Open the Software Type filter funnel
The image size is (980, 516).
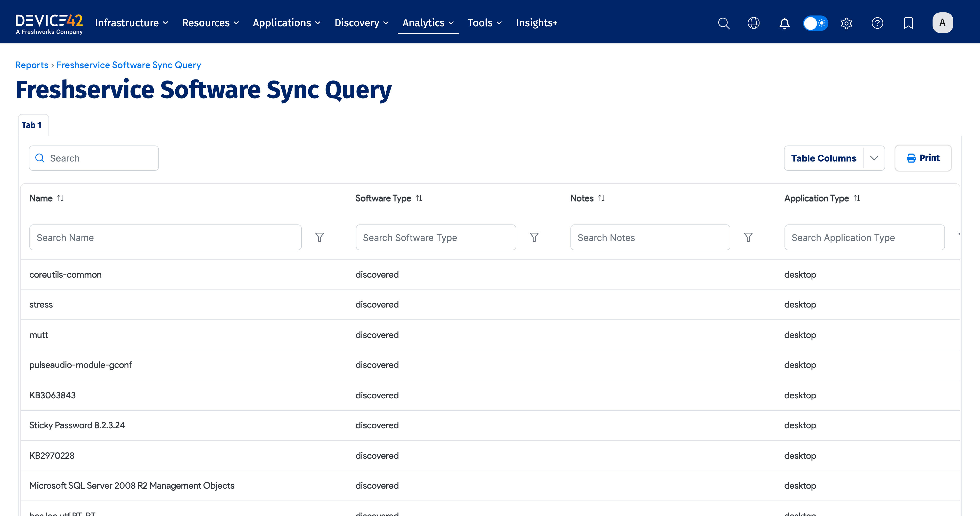coord(534,237)
